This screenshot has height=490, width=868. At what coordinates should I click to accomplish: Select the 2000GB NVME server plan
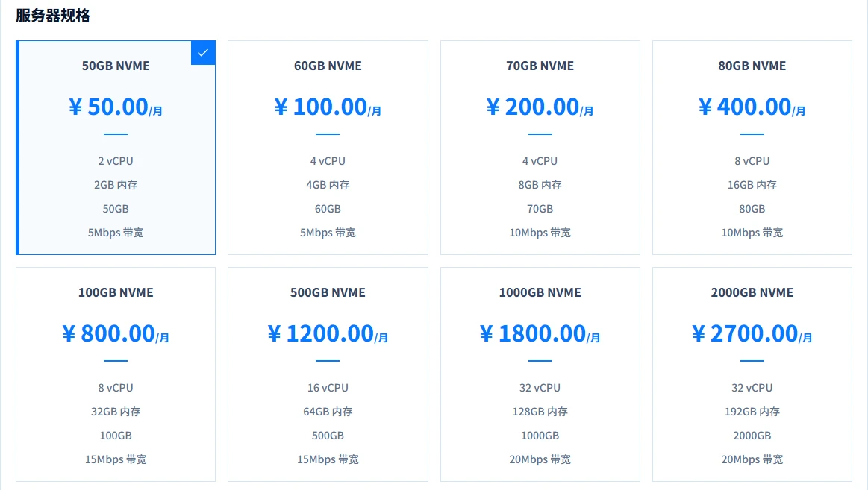point(752,374)
